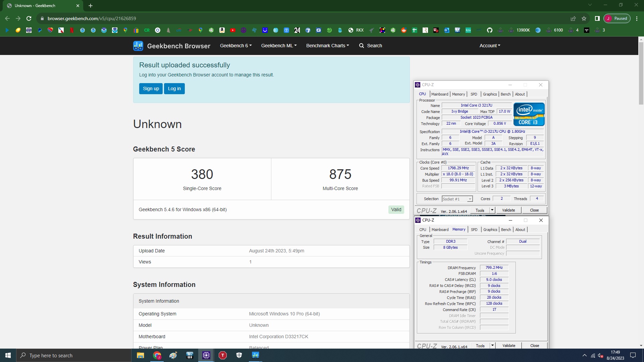Expand the Account dropdown
This screenshot has height=362, width=644.
[490, 46]
